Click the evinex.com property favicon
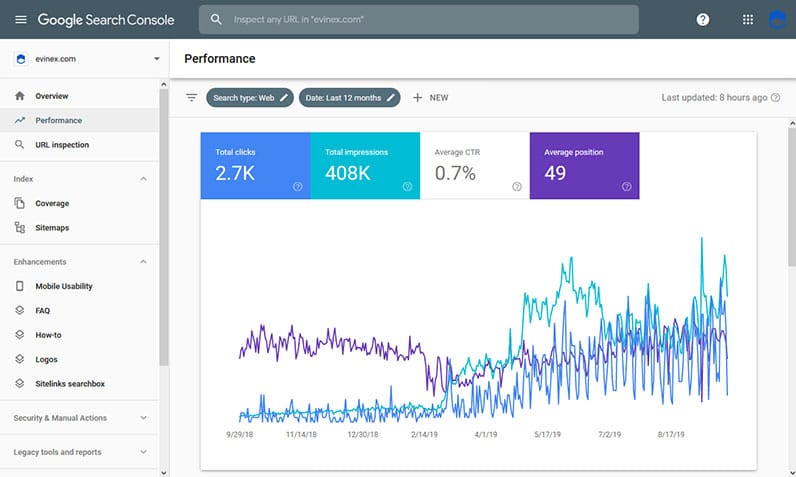Screen dimensions: 796x477 coord(21,59)
